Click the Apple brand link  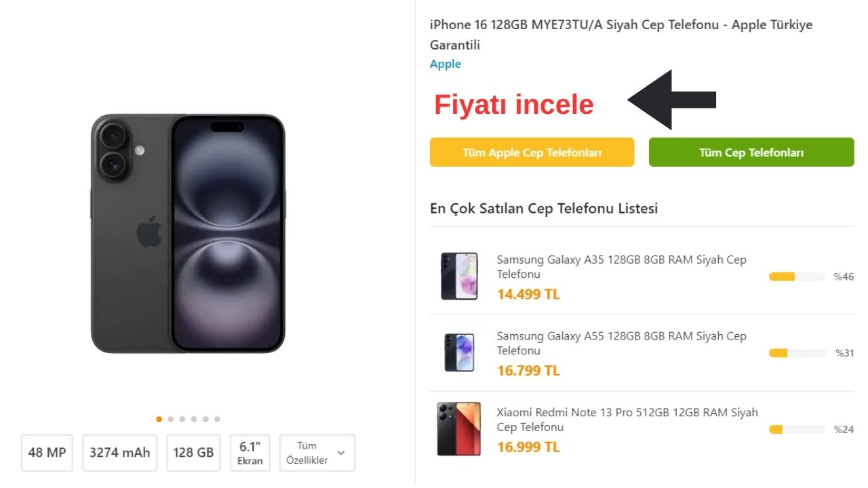coord(446,64)
